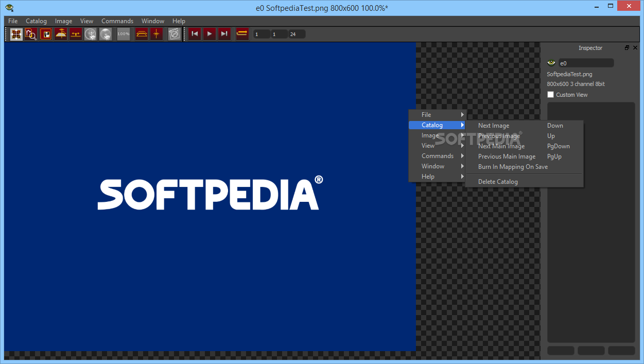Select Delete Catalog from the submenu
The image size is (644, 364).
tap(524, 182)
